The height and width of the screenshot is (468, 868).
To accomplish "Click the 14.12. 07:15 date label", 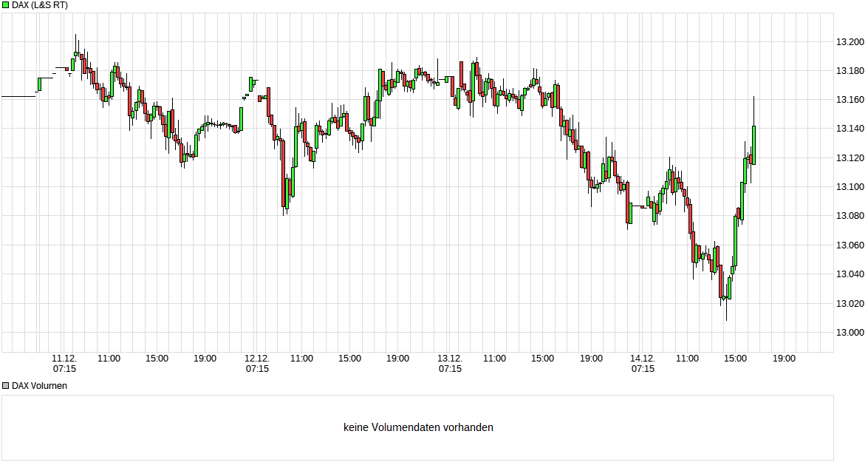I will click(642, 363).
